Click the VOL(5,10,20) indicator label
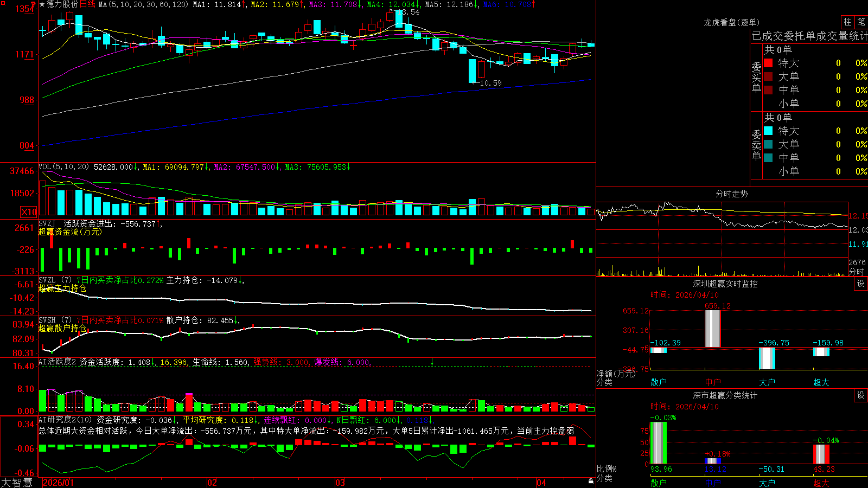The width and height of the screenshot is (868, 488). pos(63,167)
